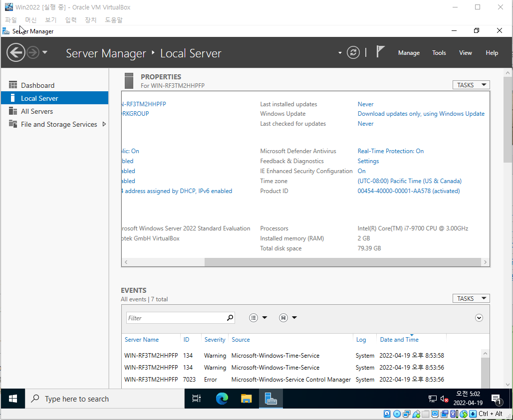513x420 pixels.
Task: Click the filter search magnifier icon
Action: tap(230, 318)
